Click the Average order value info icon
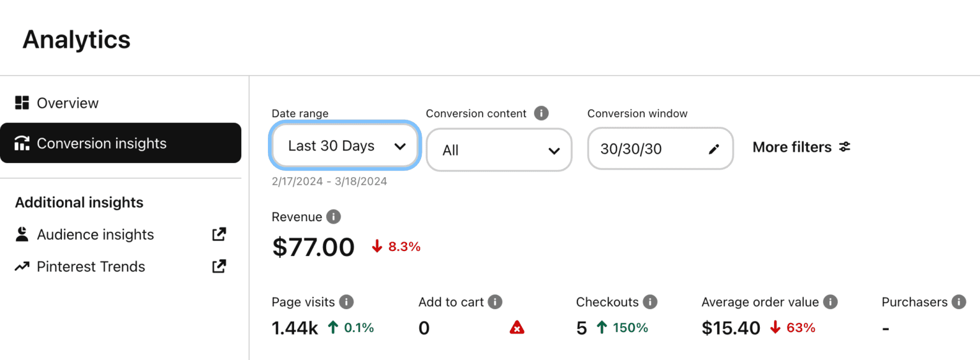980x360 pixels. [x=830, y=302]
